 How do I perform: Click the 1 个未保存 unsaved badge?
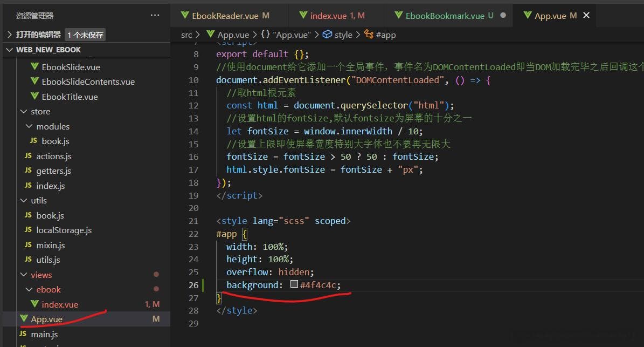85,35
